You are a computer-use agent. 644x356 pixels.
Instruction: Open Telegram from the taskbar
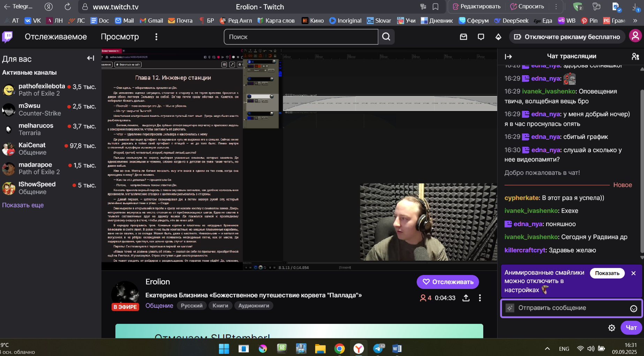tap(378, 348)
